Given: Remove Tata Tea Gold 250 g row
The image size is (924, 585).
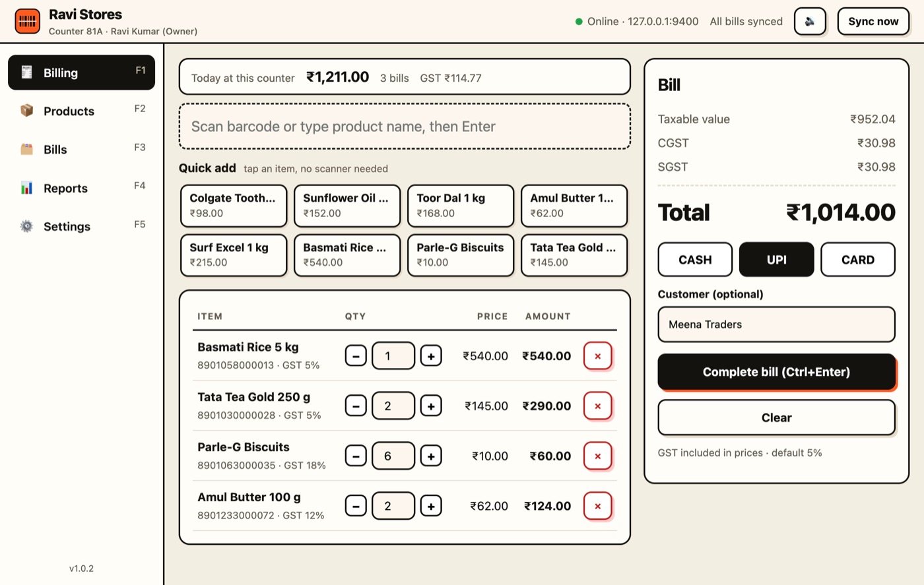Looking at the screenshot, I should click(598, 406).
